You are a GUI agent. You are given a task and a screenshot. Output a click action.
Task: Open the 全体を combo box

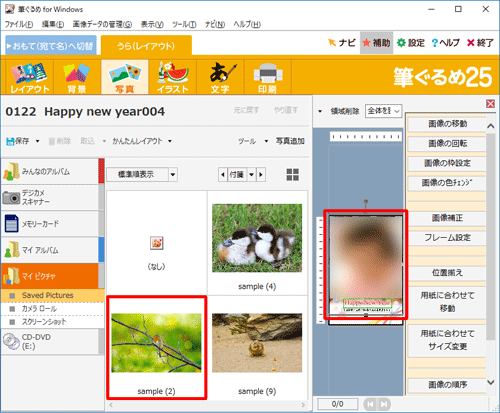384,111
